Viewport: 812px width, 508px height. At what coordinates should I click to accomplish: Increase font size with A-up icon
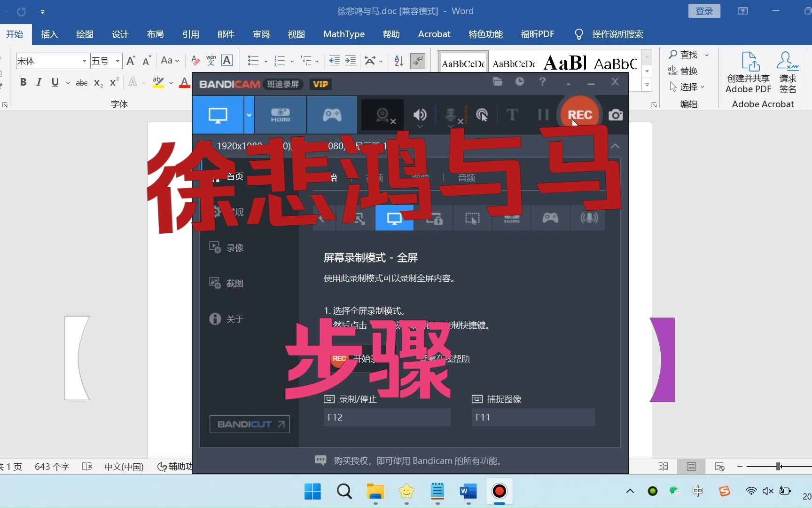[131, 61]
